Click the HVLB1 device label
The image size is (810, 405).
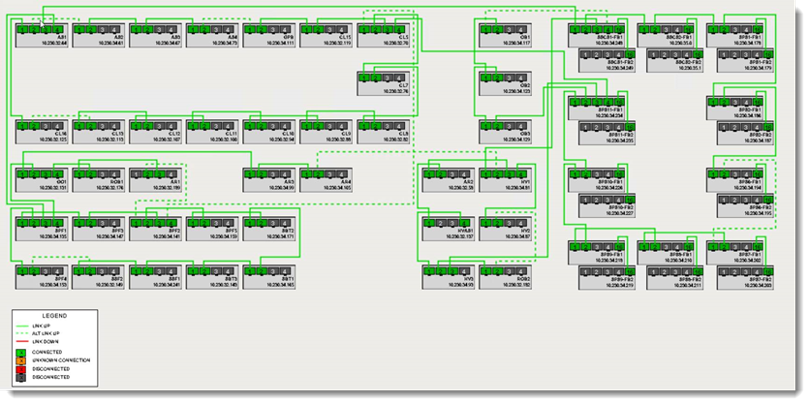pyautogui.click(x=466, y=230)
